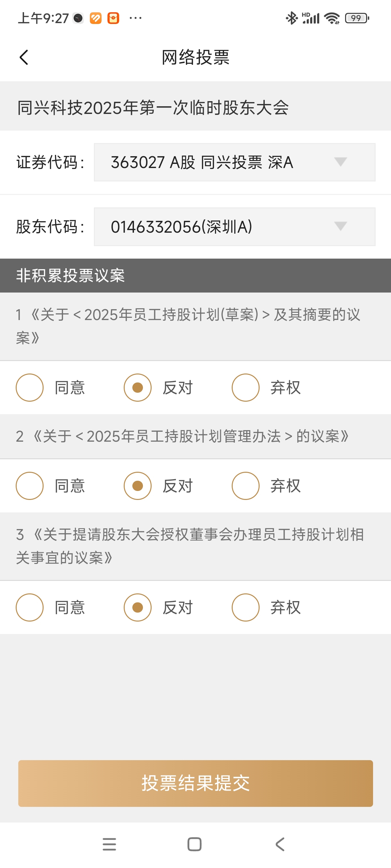Pick 同意 for proposal 3
The width and height of the screenshot is (391, 868).
point(30,607)
